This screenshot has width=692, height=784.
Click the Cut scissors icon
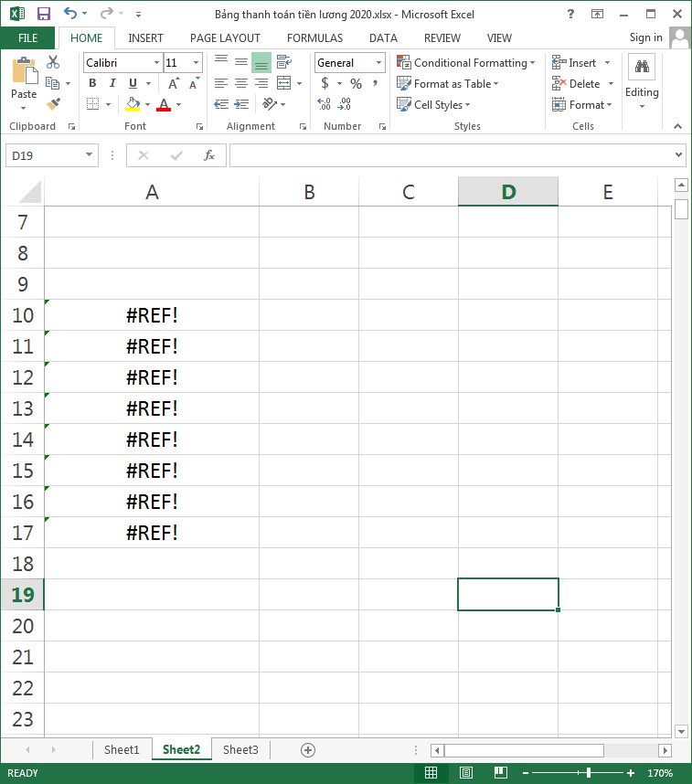(x=53, y=62)
